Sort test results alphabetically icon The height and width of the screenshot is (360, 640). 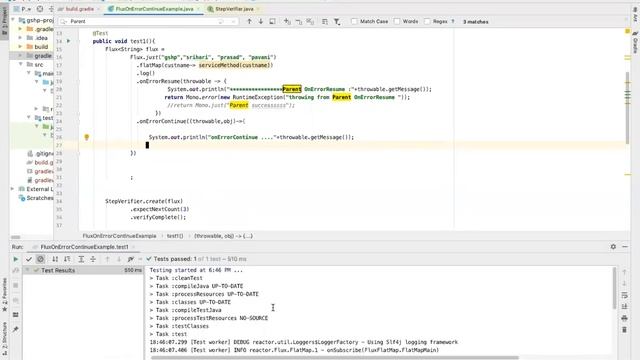55,259
